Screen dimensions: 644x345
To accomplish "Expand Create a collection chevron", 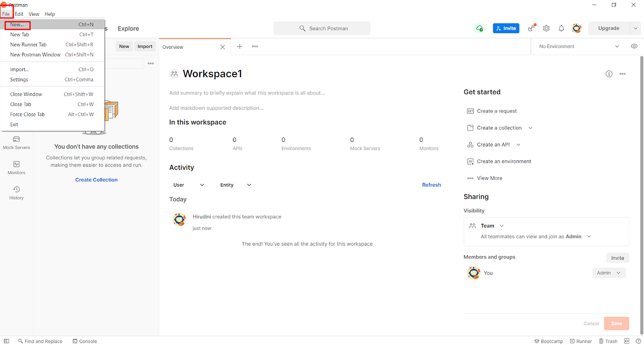I will point(530,128).
